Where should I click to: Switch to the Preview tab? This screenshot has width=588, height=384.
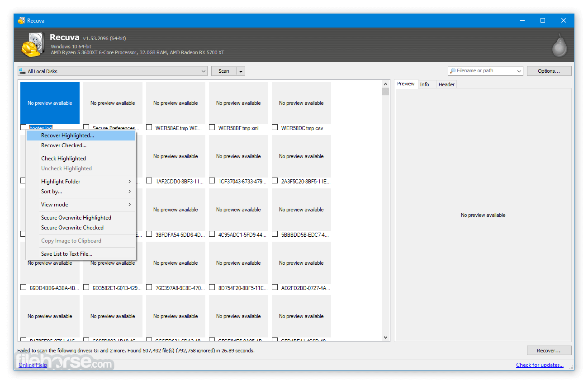coord(406,84)
